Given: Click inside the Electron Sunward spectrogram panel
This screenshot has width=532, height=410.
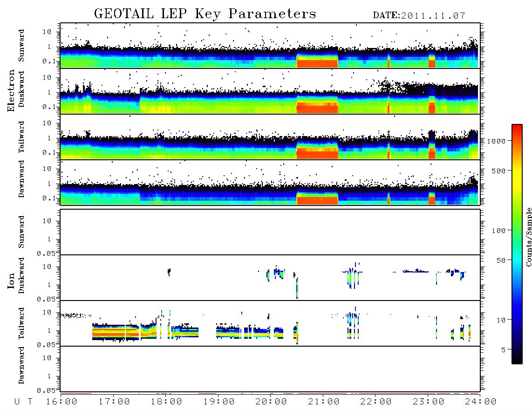Looking at the screenshot, I should [270, 46].
